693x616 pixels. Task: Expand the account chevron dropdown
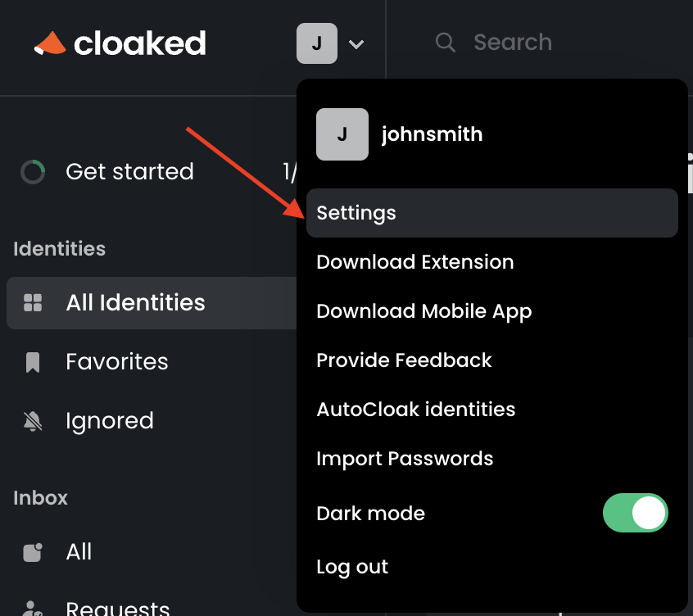[x=356, y=44]
